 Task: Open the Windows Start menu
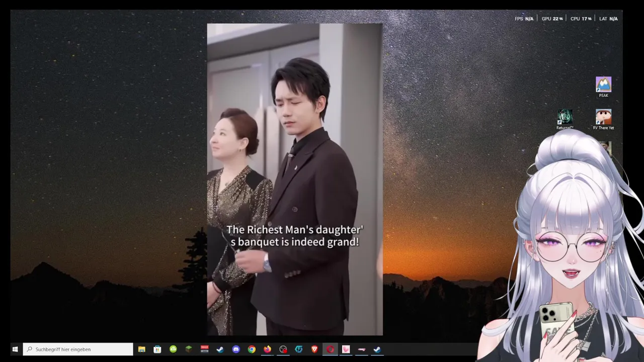pos(15,349)
